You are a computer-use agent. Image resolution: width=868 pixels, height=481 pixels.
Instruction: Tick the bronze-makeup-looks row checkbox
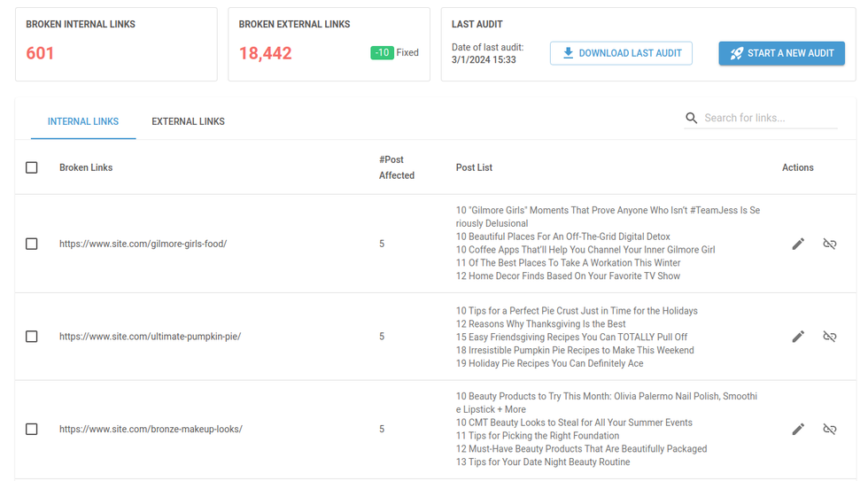32,429
